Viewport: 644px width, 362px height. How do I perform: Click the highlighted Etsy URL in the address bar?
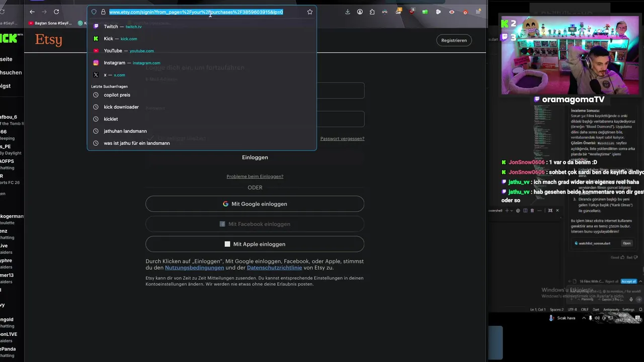[x=196, y=12]
